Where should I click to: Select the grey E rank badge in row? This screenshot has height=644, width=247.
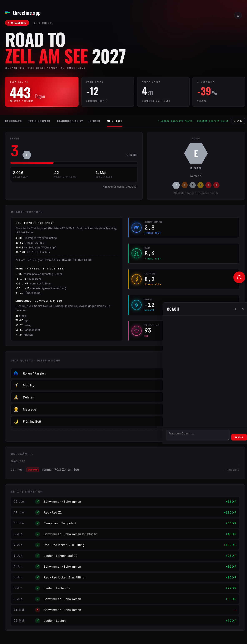176,185
